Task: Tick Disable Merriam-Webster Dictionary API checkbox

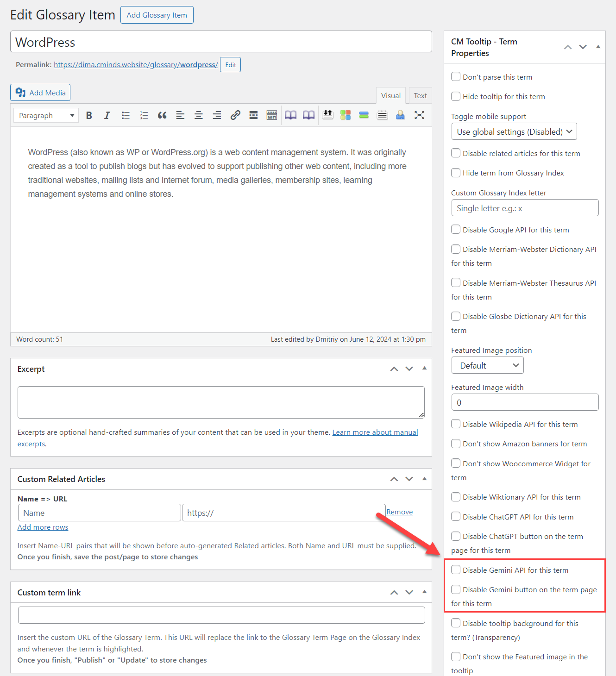Action: click(456, 249)
